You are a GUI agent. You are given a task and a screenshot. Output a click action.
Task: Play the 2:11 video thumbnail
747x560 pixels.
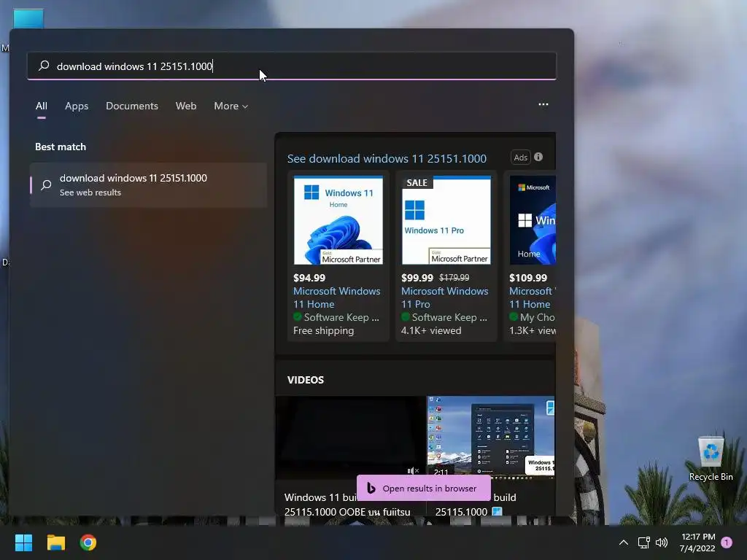491,437
